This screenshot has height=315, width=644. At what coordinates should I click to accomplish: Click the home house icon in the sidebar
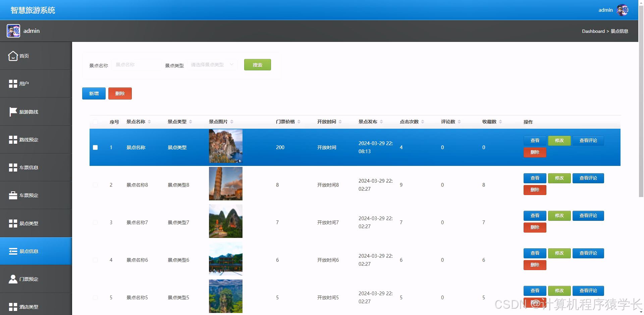point(13,56)
